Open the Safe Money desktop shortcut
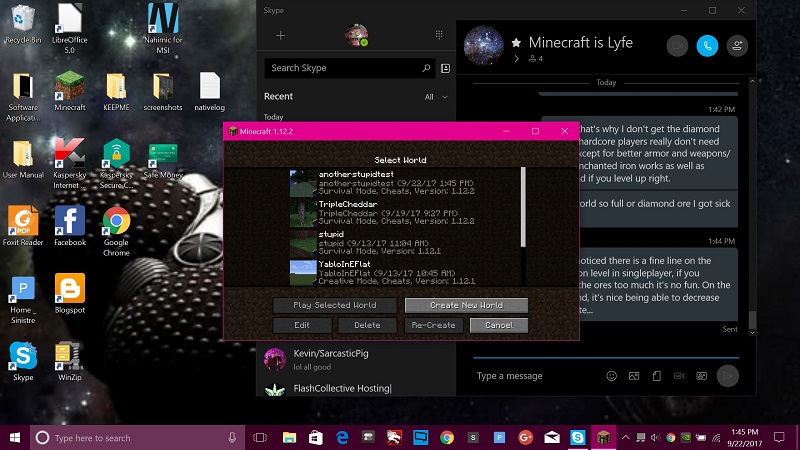Screen dimensions: 800x450 [163, 161]
